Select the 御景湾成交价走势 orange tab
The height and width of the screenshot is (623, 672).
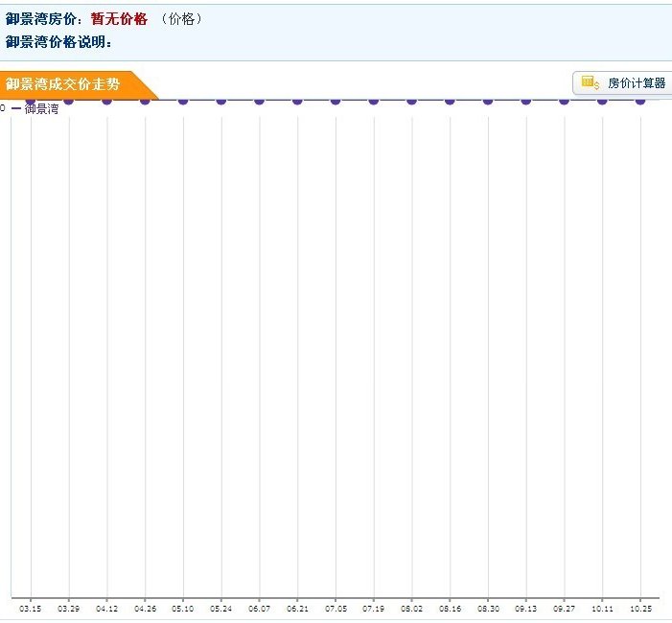79,85
